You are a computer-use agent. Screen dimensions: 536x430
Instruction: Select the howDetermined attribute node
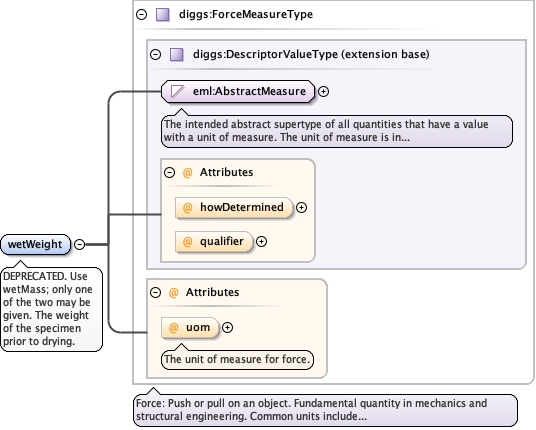point(234,207)
